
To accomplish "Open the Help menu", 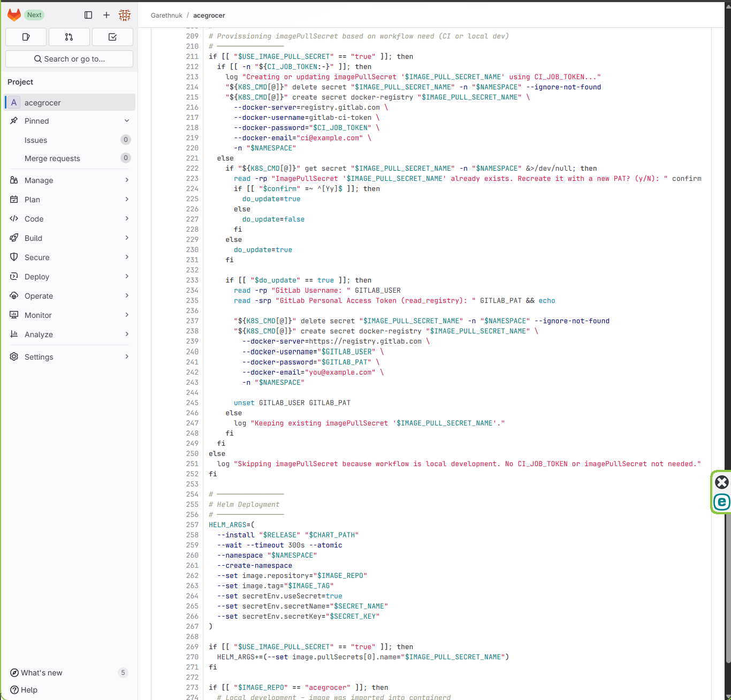I will 24,690.
